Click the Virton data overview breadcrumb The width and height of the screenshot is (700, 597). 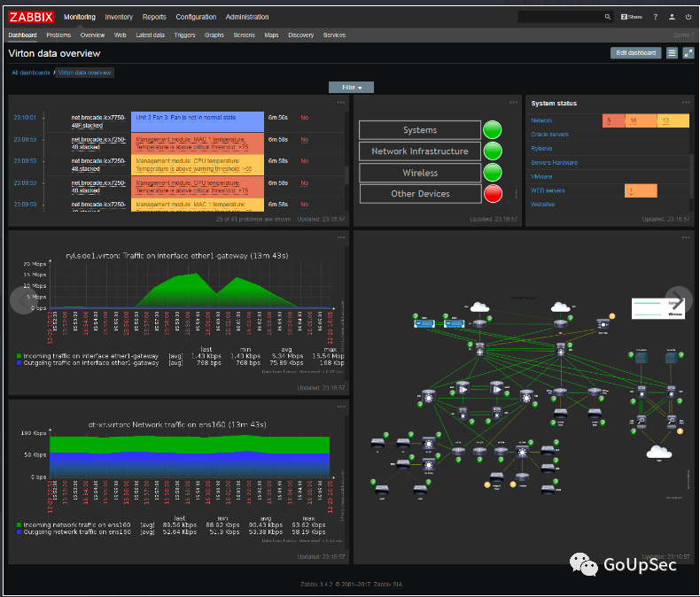84,73
